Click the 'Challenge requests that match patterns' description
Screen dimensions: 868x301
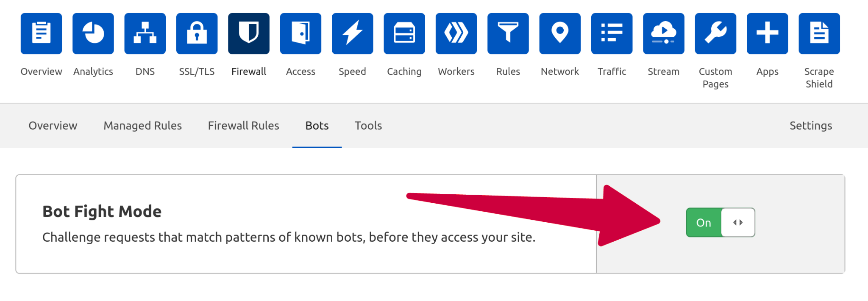[289, 237]
